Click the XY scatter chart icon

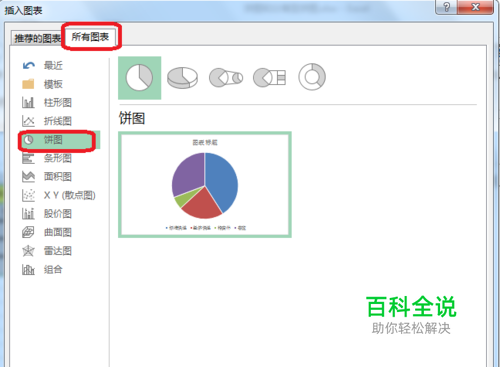[28, 195]
